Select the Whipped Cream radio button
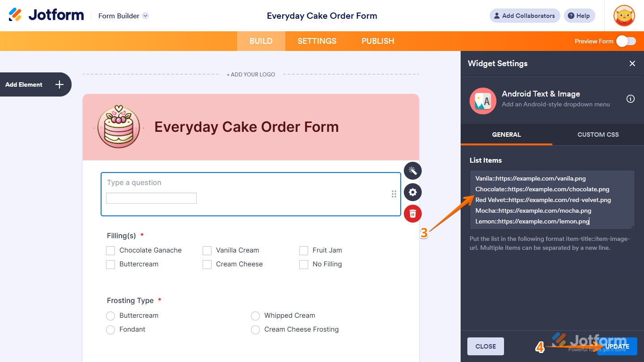This screenshot has width=644, height=362. [x=255, y=316]
